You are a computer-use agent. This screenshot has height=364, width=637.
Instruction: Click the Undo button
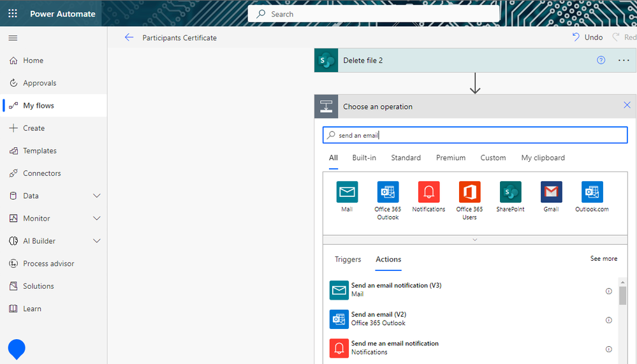tap(587, 38)
